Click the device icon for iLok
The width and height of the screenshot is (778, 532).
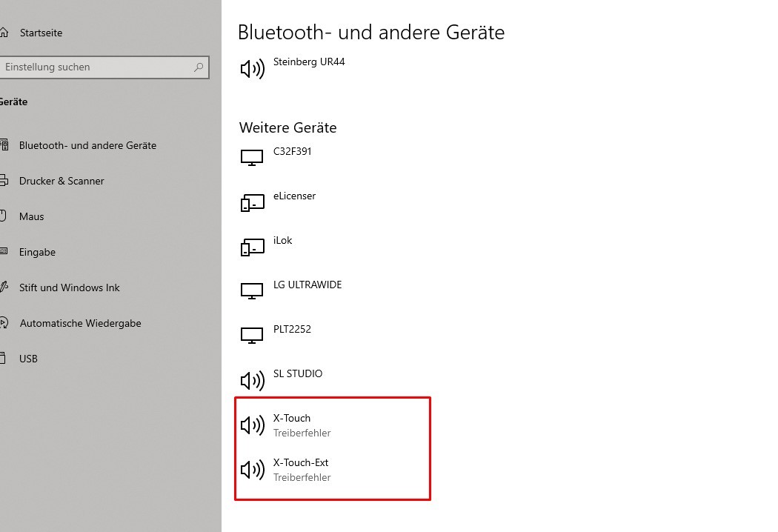[252, 247]
